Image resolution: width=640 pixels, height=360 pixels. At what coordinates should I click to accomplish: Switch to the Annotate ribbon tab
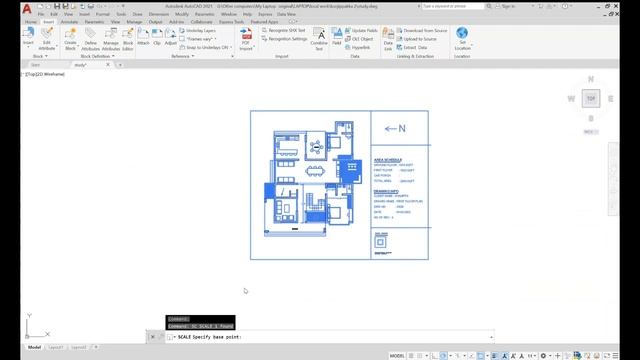coord(69,22)
